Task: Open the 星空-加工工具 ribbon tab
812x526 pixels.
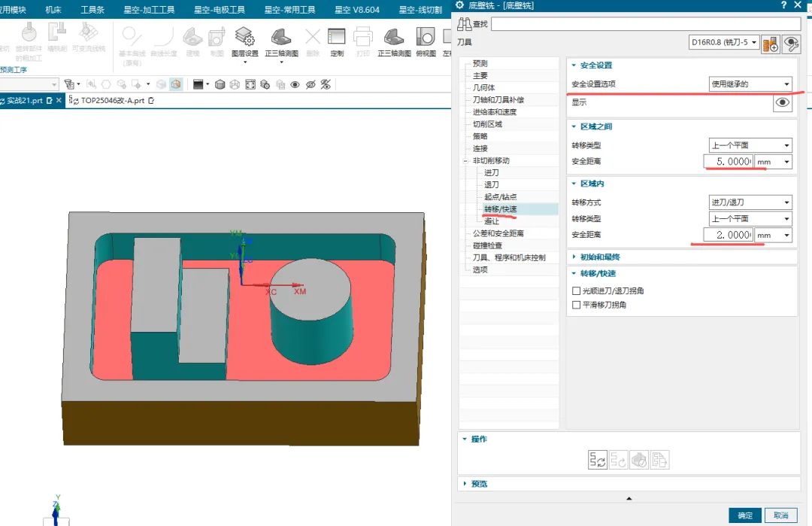Action: (x=149, y=10)
